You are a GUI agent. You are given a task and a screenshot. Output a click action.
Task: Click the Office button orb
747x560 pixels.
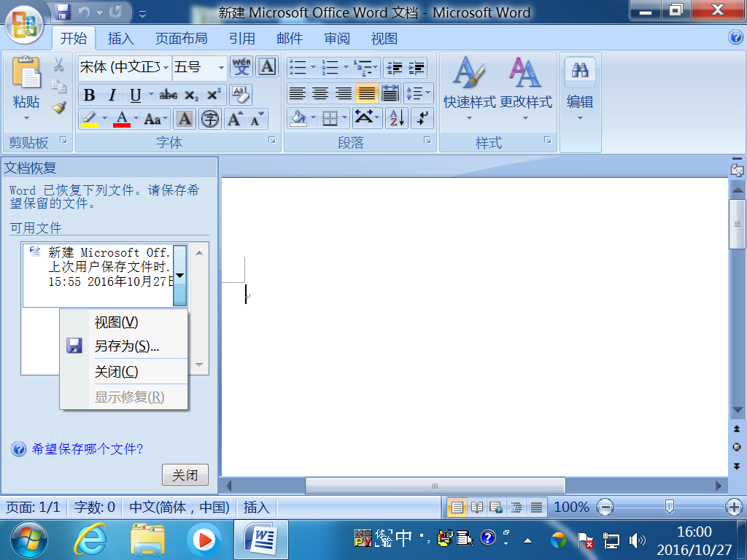(24, 24)
